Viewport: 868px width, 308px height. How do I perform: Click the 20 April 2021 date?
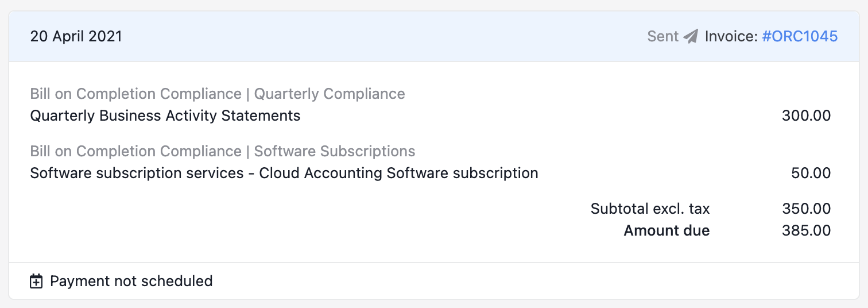pyautogui.click(x=76, y=37)
